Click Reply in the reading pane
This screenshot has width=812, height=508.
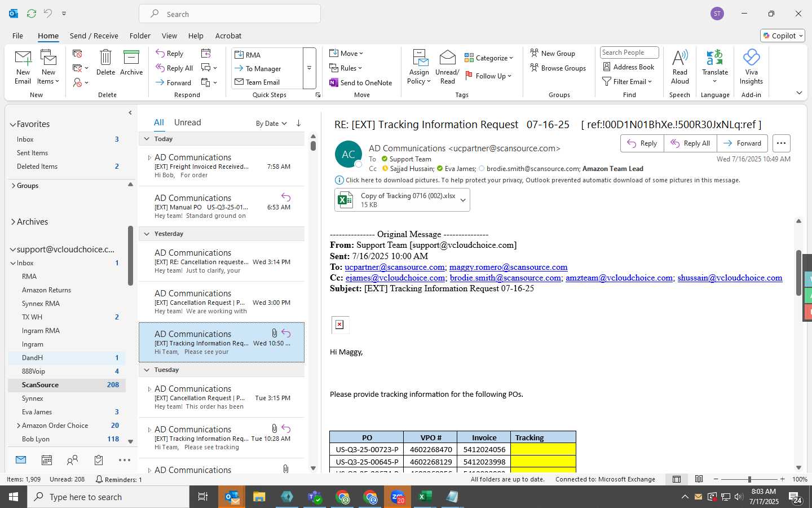click(642, 143)
